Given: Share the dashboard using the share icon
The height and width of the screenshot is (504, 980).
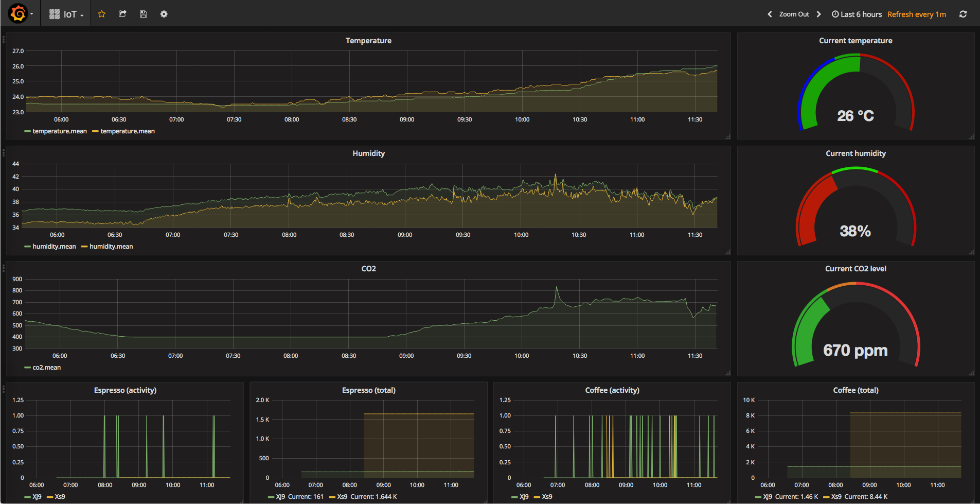Looking at the screenshot, I should (x=122, y=14).
